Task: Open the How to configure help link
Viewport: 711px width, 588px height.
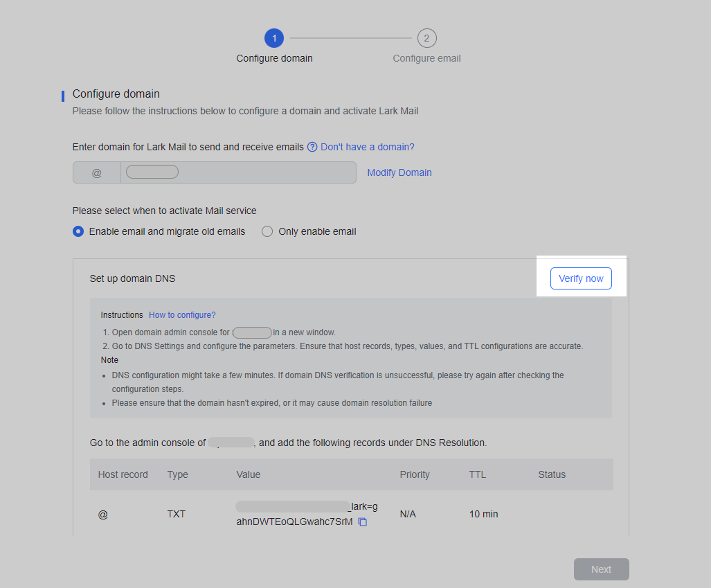Action: coord(182,314)
